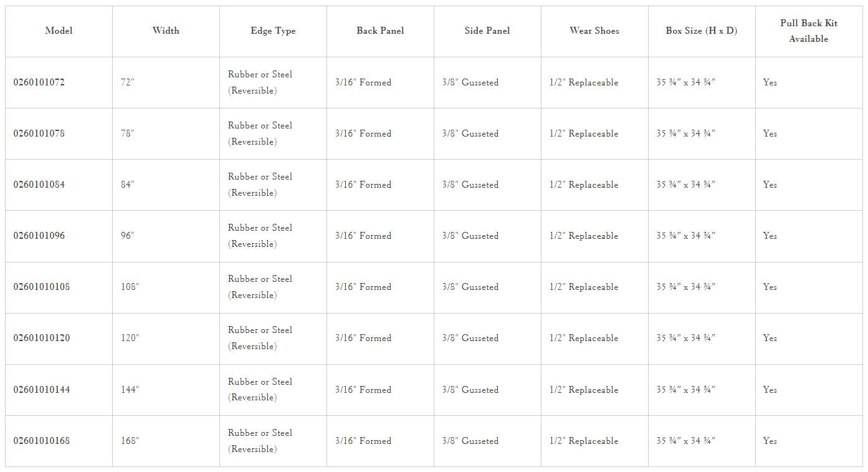This screenshot has width=868, height=472.
Task: Click model number 02601010108
Action: tap(42, 287)
